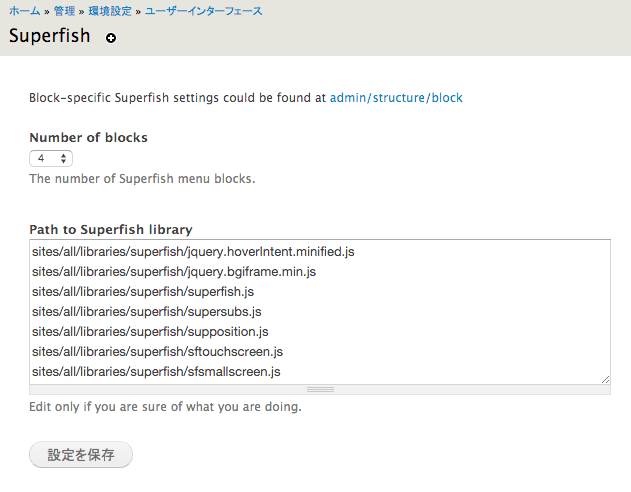Click the sfsmallscreen.js path line
The image size is (631, 492).
pyautogui.click(x=156, y=372)
